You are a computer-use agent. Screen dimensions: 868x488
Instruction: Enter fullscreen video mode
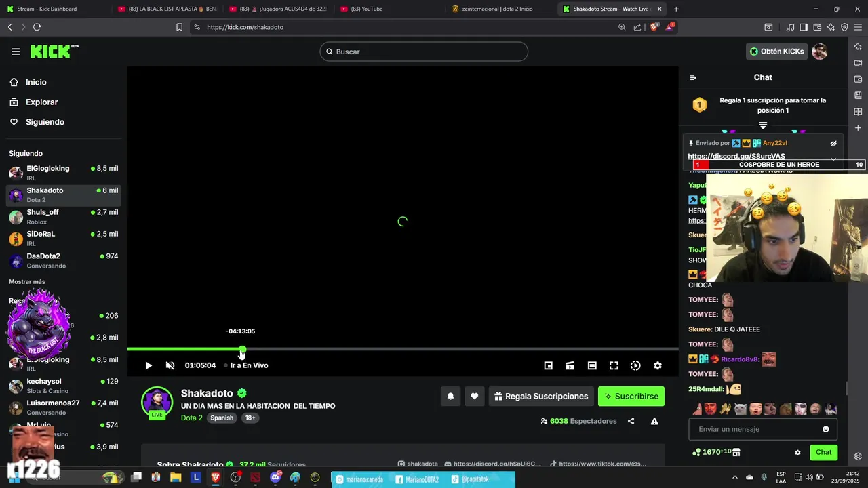[614, 365]
